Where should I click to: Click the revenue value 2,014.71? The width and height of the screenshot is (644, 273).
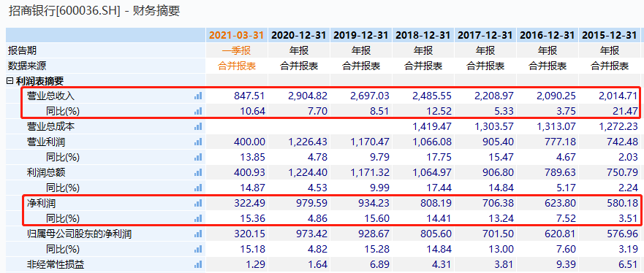(x=618, y=96)
